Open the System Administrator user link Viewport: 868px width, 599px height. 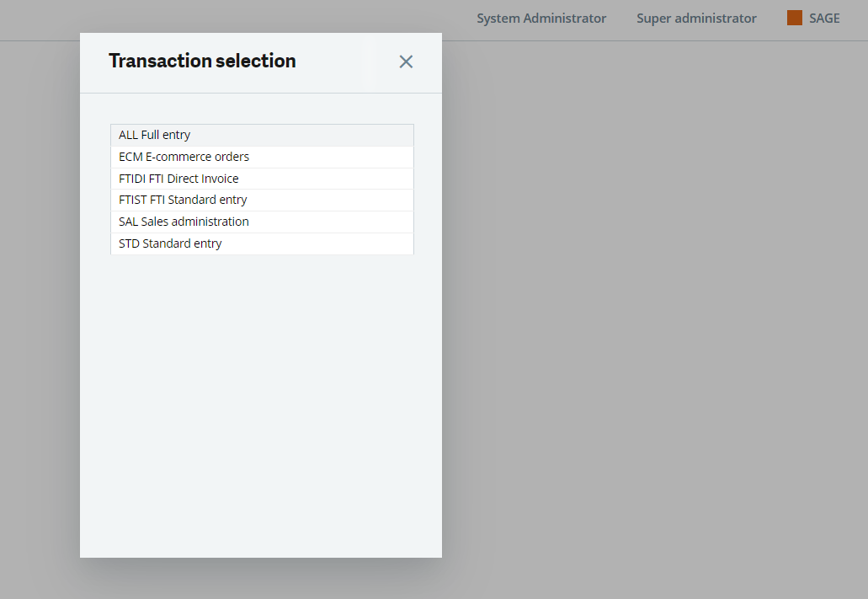click(541, 19)
